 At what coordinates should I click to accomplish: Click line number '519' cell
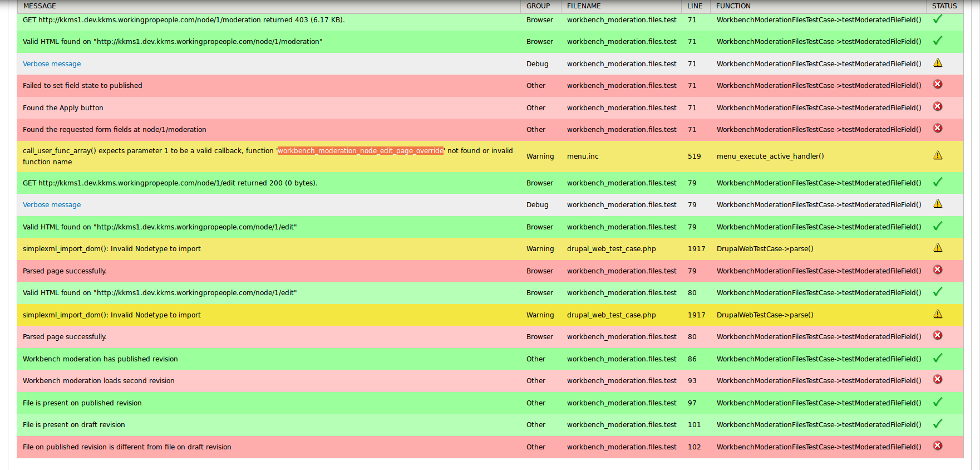694,156
